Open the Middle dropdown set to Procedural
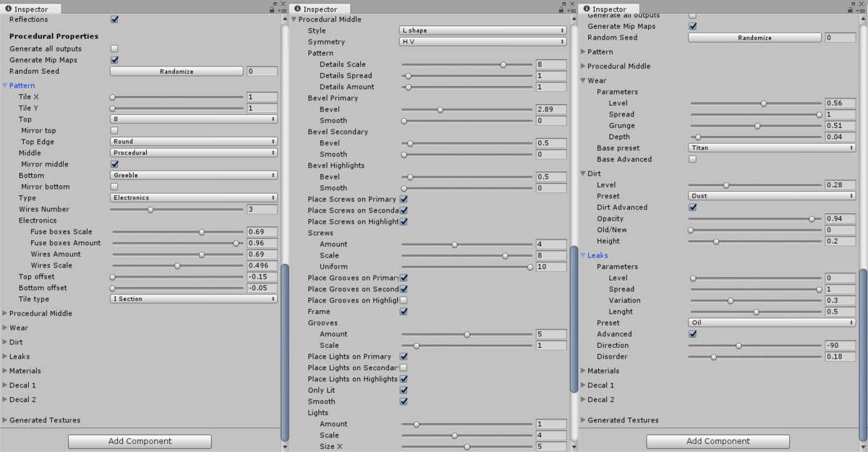This screenshot has width=868, height=452. 193,153
